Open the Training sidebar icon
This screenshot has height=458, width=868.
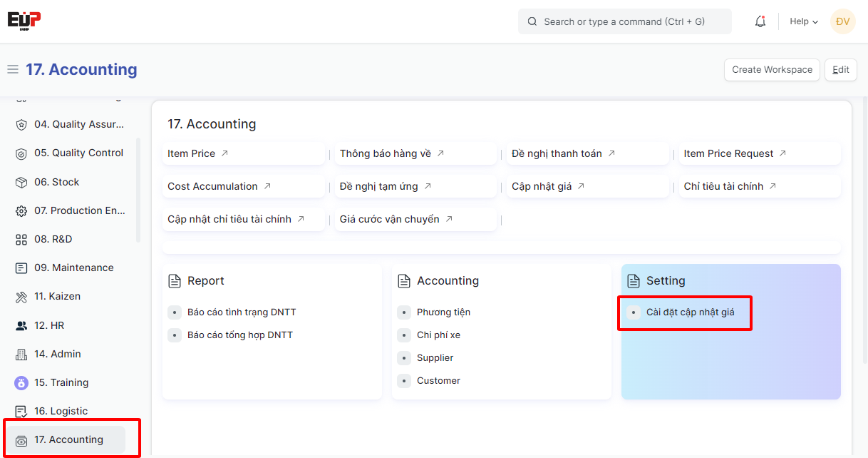21,383
